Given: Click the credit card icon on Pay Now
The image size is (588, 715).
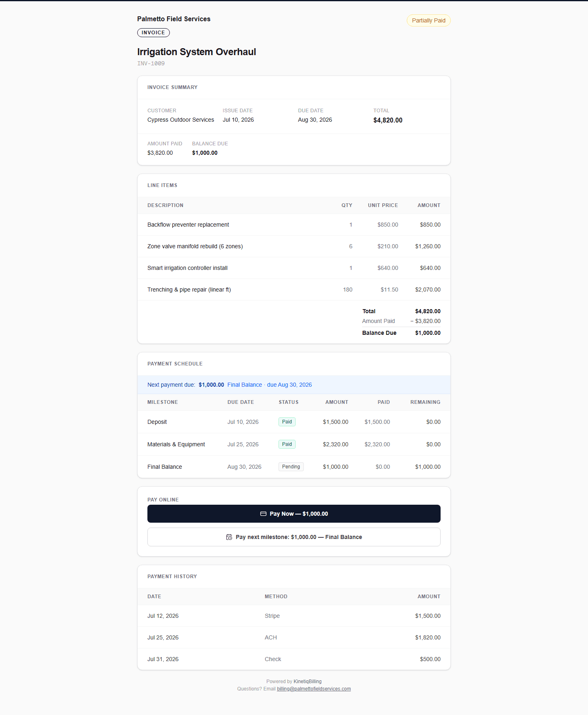Looking at the screenshot, I should [263, 514].
